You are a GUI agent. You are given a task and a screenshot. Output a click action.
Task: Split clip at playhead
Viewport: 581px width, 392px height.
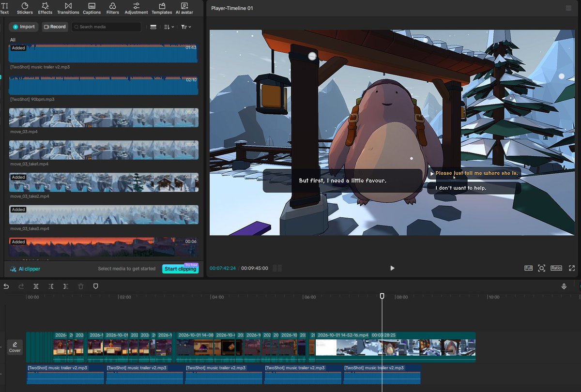(x=36, y=286)
